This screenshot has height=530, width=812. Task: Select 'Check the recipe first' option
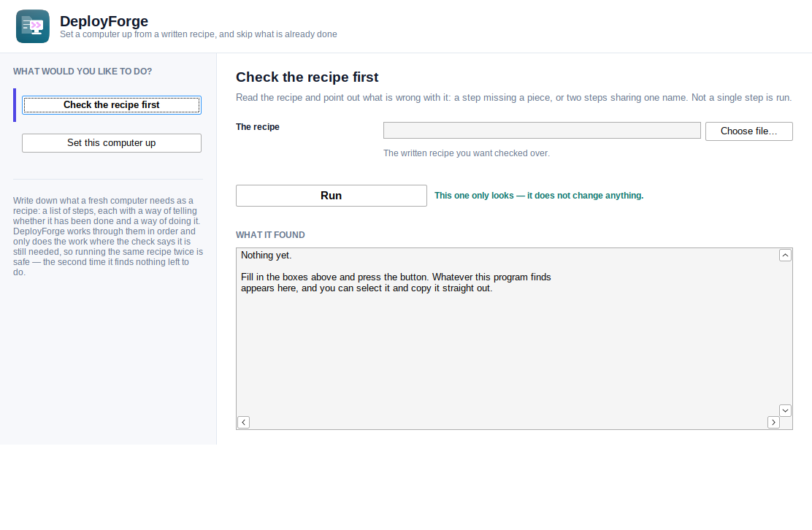tap(111, 105)
